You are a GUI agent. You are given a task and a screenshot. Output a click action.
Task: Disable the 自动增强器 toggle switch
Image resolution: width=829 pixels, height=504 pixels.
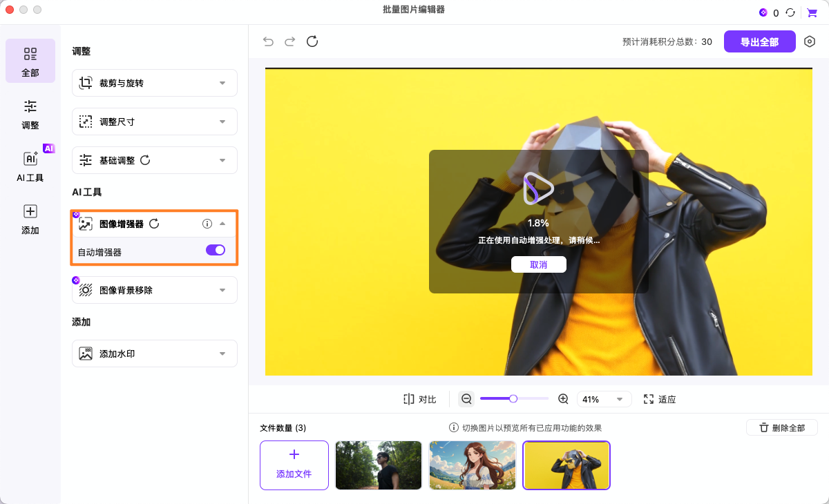point(216,250)
